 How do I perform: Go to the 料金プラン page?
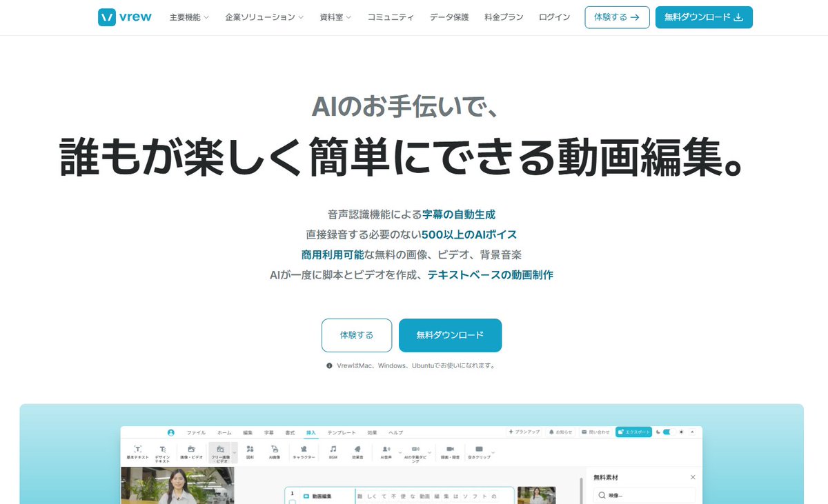(x=504, y=17)
